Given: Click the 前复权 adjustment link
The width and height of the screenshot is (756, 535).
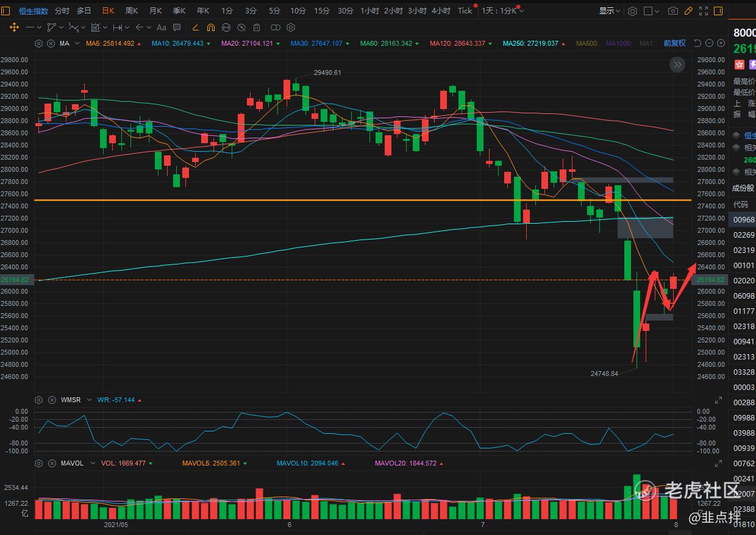Looking at the screenshot, I should pos(675,43).
